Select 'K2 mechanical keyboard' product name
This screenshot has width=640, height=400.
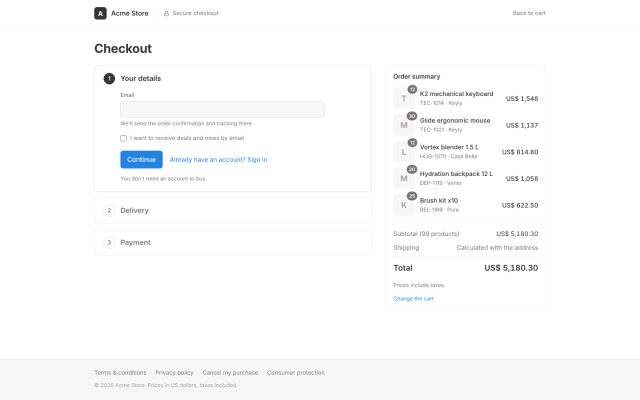456,94
